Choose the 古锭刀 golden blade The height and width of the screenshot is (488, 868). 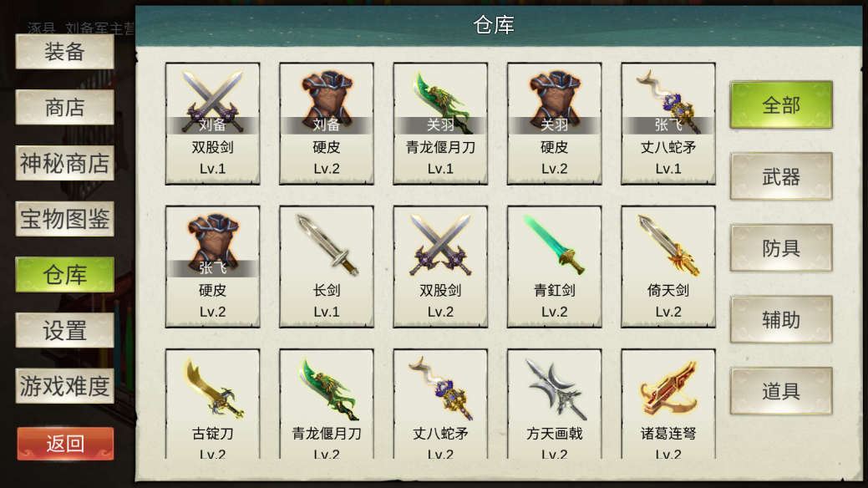(x=212, y=404)
